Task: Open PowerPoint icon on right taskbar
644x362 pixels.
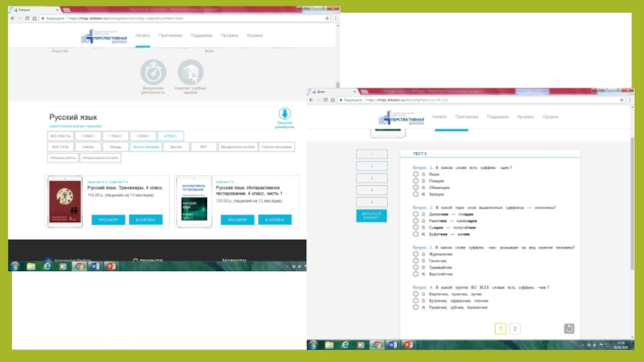Action: point(409,345)
